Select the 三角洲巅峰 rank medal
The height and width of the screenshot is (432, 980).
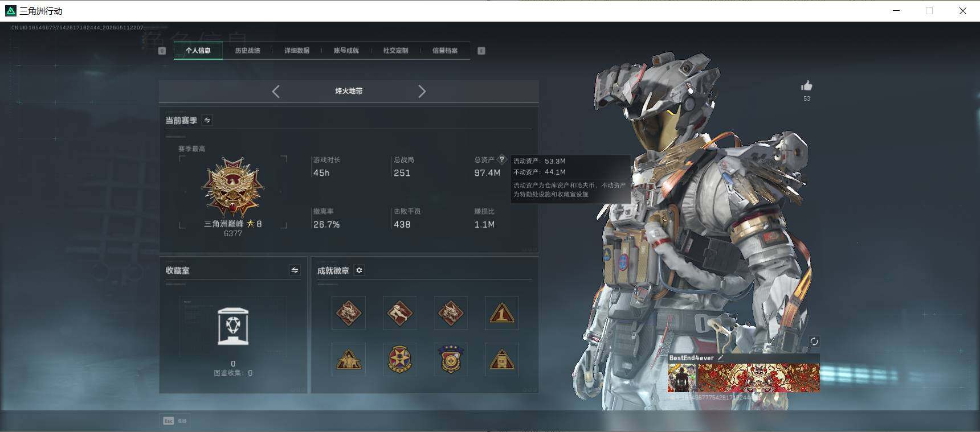point(233,187)
